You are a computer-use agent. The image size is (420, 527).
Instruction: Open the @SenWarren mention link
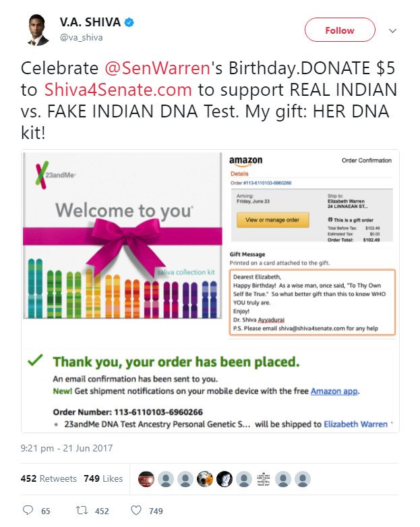(x=158, y=68)
